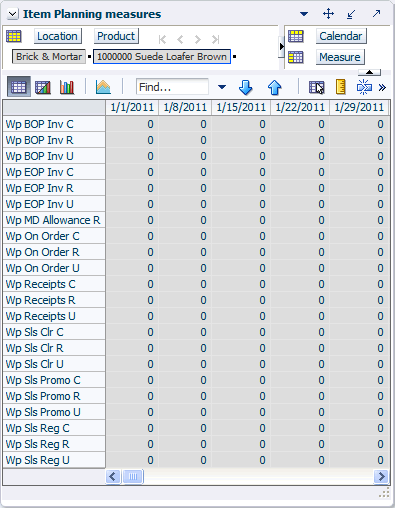Select the Wp Receipts R row

pos(54,300)
